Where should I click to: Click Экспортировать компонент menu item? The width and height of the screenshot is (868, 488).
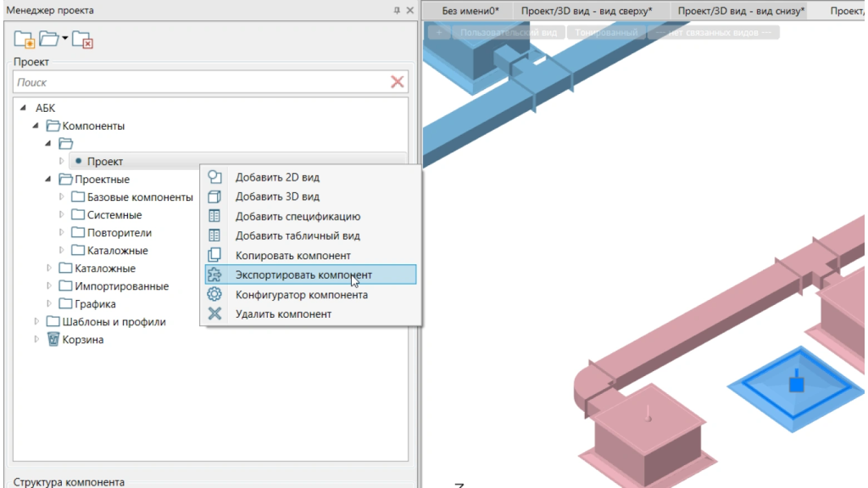coord(303,274)
